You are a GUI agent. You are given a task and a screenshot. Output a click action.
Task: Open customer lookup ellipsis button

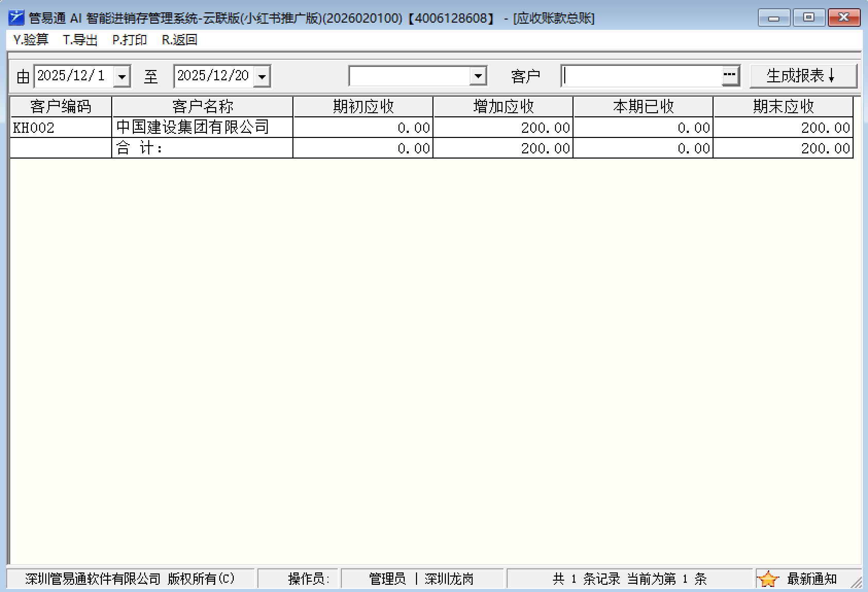(730, 76)
